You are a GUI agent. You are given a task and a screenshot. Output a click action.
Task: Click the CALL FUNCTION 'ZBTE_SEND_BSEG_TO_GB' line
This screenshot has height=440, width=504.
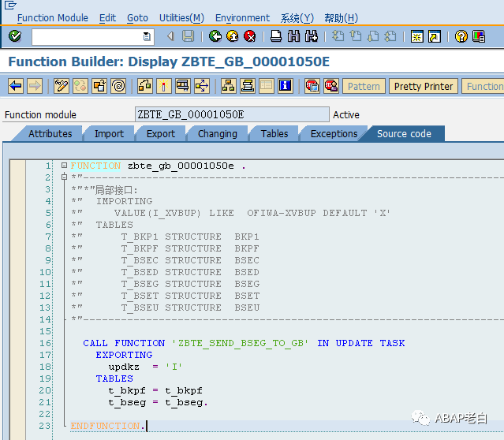click(x=244, y=343)
